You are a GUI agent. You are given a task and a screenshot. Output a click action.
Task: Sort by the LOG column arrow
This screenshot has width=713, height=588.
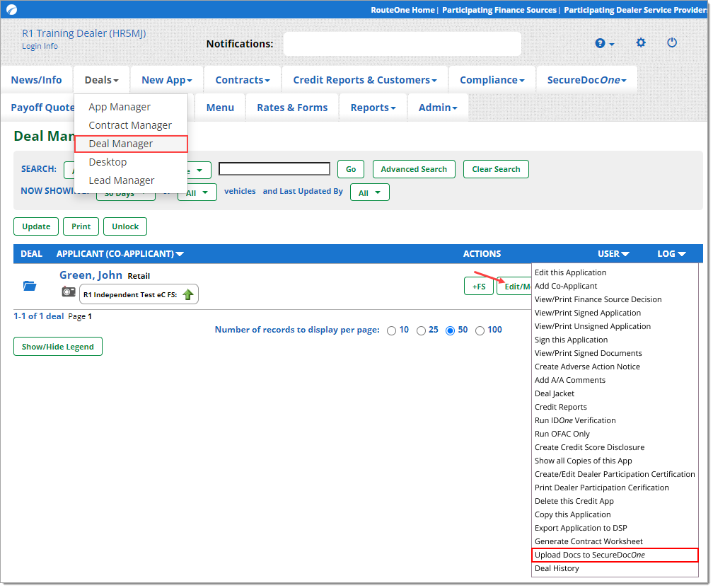point(683,255)
